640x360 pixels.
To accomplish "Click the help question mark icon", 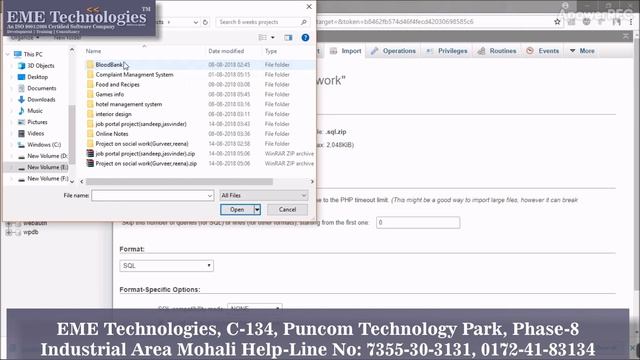I will [305, 38].
